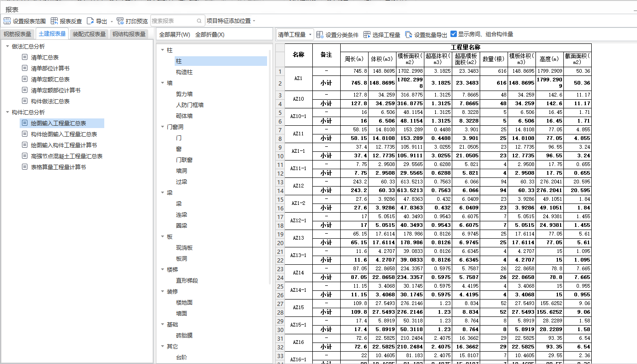Switch to 钢结构报表量 tab
The width and height of the screenshot is (637, 364).
pos(129,34)
